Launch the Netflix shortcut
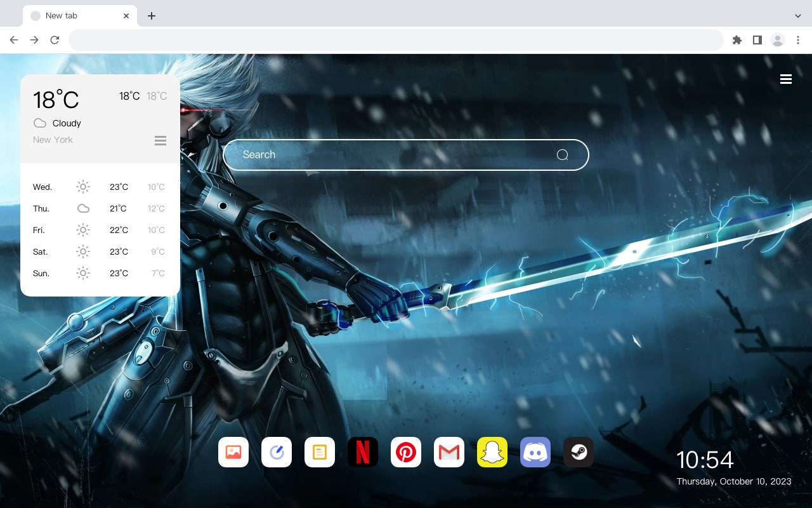The height and width of the screenshot is (508, 812). 363,452
